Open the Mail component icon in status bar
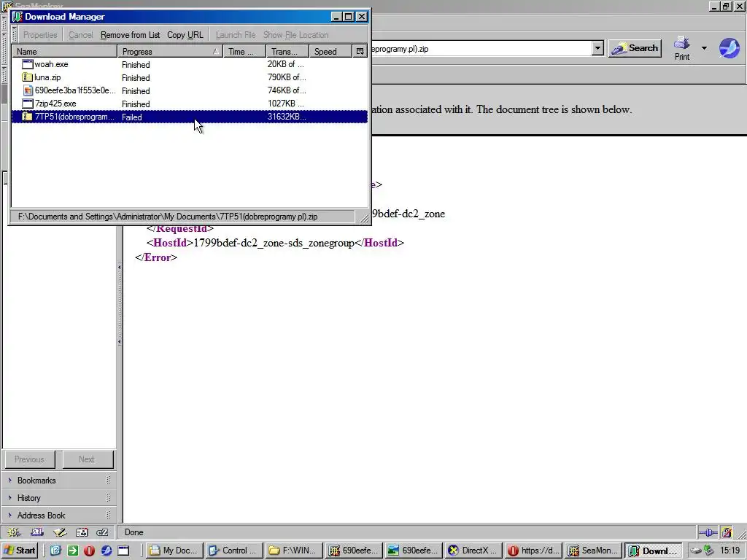This screenshot has width=747, height=560. (36, 532)
